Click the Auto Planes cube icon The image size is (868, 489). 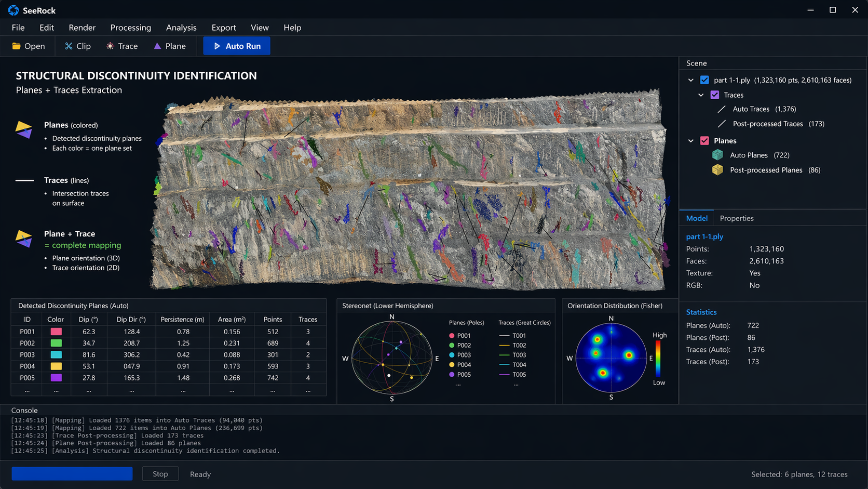(x=717, y=155)
